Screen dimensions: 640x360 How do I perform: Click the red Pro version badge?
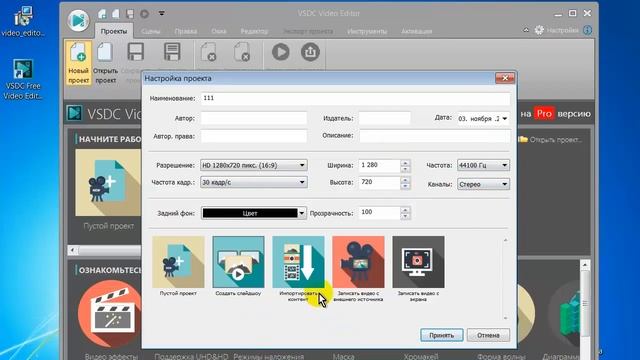[544, 113]
